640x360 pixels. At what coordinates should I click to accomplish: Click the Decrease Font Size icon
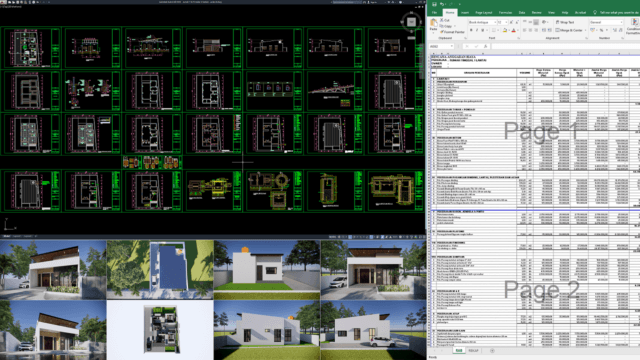click(517, 22)
